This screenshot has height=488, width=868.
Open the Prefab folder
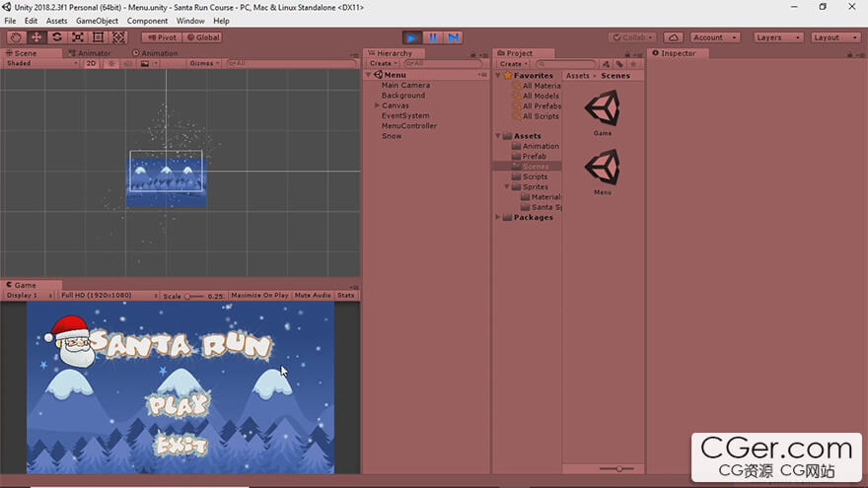(x=530, y=156)
